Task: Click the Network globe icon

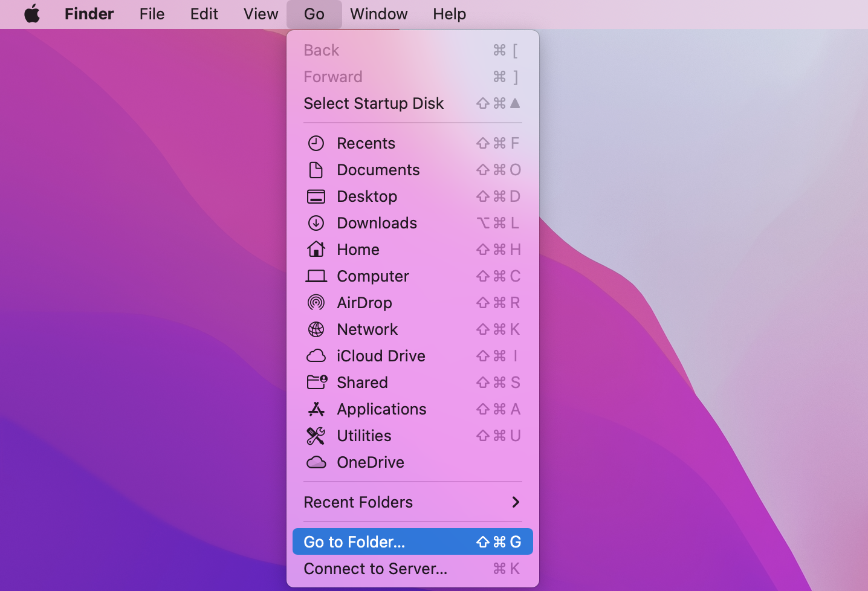Action: coord(316,329)
